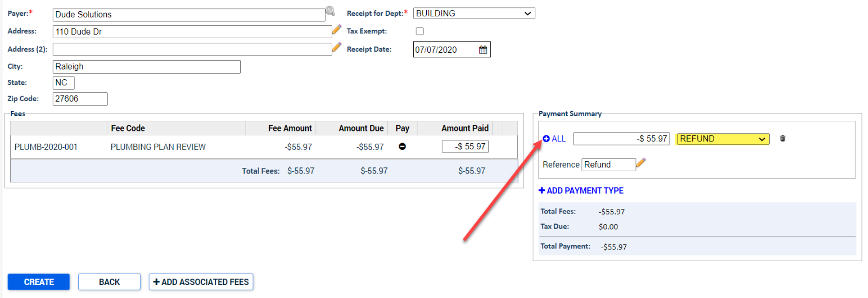Viewport: 868px width, 298px height.
Task: Open REFUND payment type dropdown
Action: tap(723, 139)
